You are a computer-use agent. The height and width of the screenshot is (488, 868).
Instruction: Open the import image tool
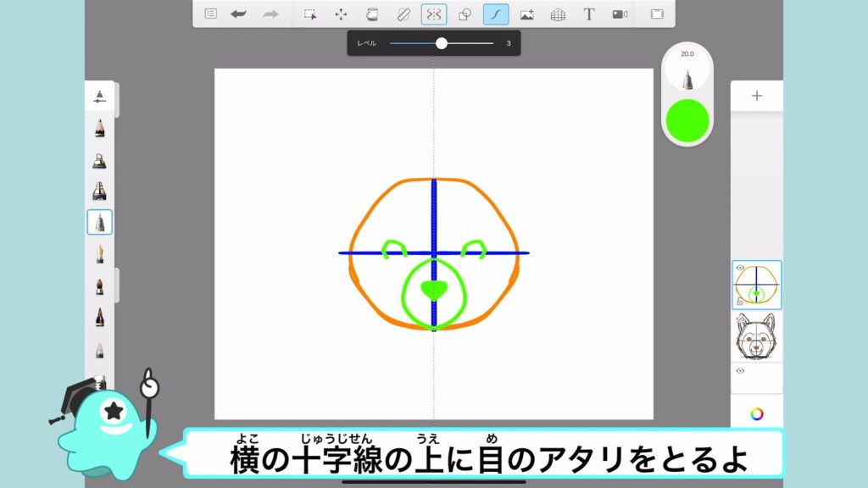pos(526,14)
